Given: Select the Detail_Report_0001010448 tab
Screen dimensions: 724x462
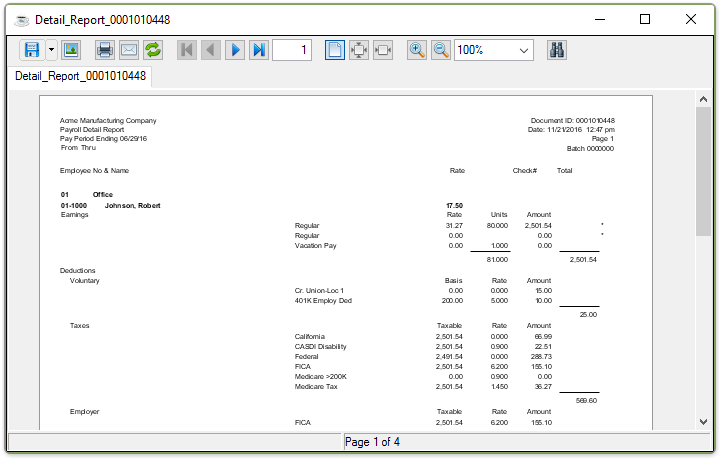Looking at the screenshot, I should [80, 76].
